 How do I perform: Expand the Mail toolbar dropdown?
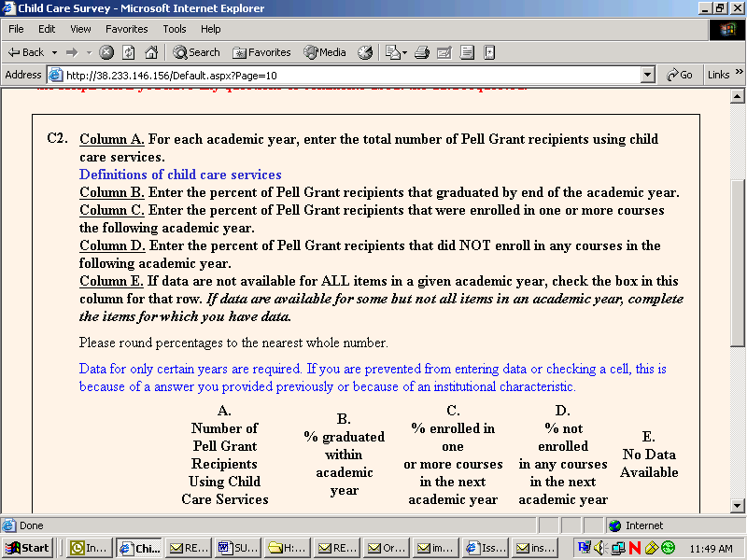(406, 52)
